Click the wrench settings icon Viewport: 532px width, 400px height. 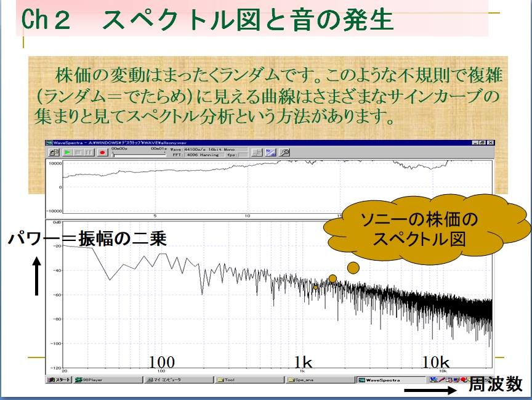[x=284, y=152]
